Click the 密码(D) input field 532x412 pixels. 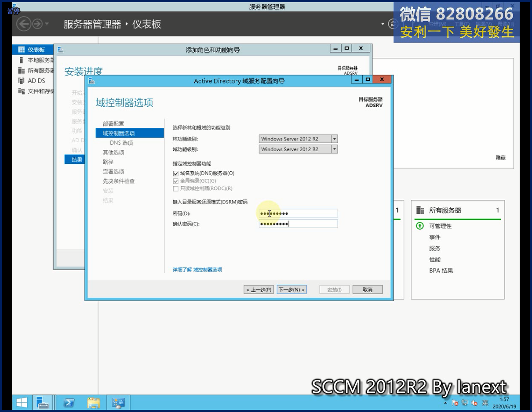[x=298, y=213]
